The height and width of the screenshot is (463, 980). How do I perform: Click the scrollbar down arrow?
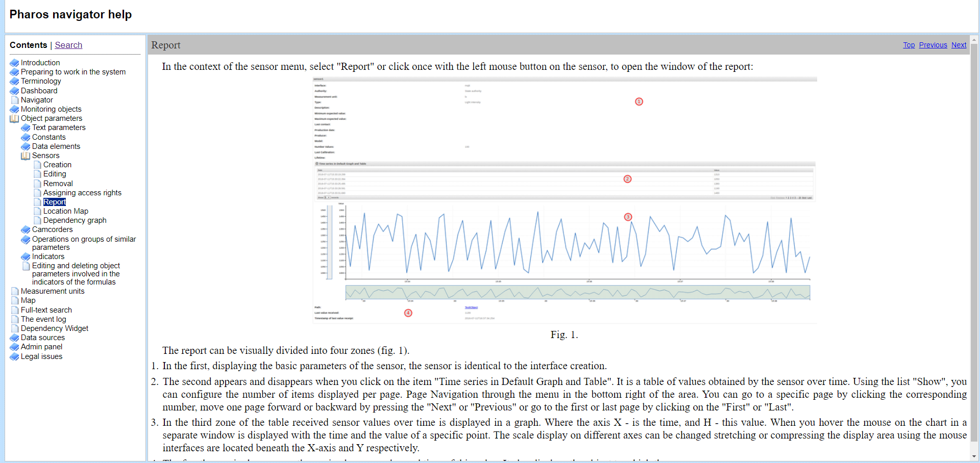[974, 456]
